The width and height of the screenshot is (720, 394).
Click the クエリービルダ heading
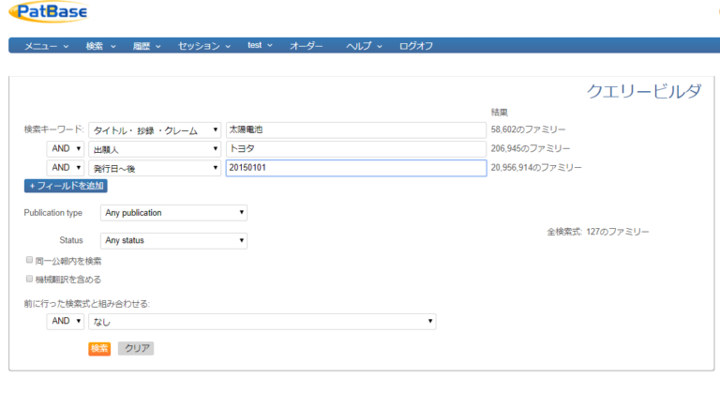[x=644, y=91]
